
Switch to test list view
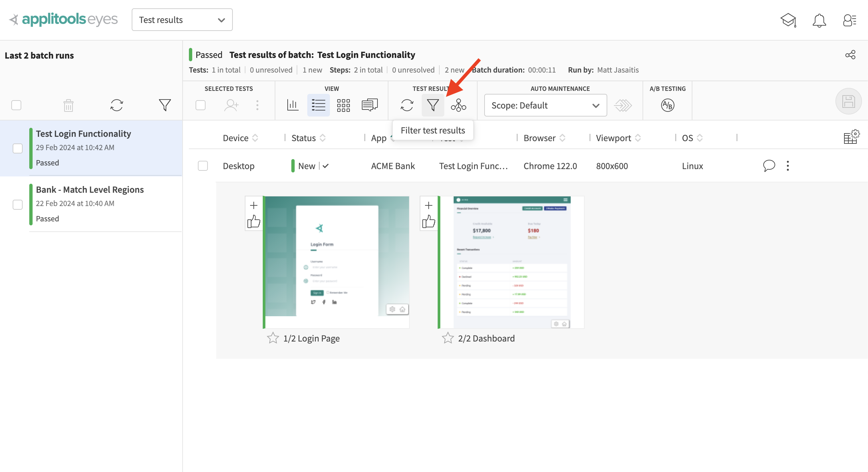[x=318, y=105]
